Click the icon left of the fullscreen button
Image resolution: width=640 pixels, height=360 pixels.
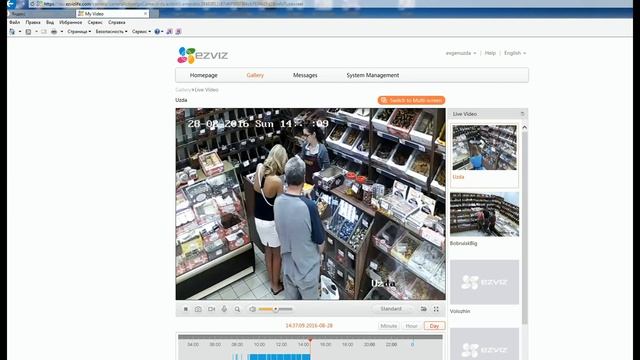(x=424, y=309)
